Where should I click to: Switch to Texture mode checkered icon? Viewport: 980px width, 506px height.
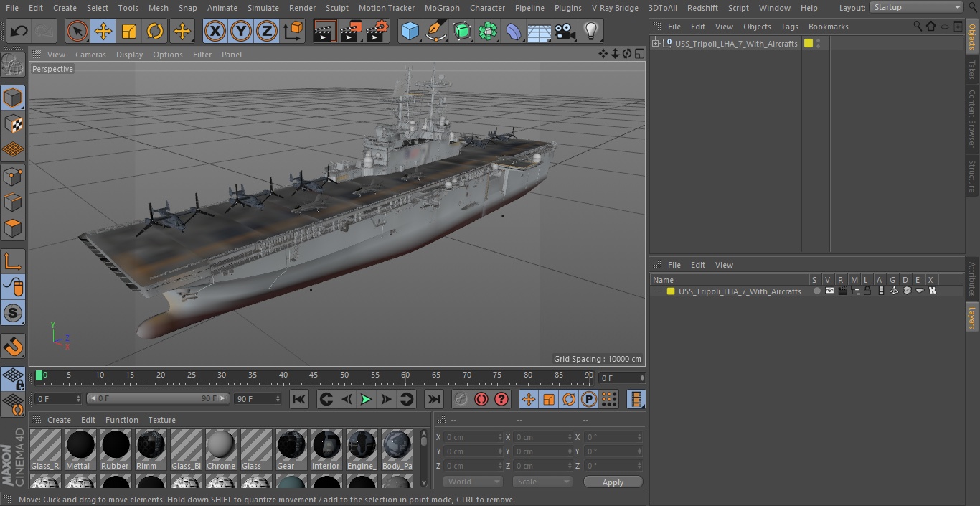pos(13,123)
